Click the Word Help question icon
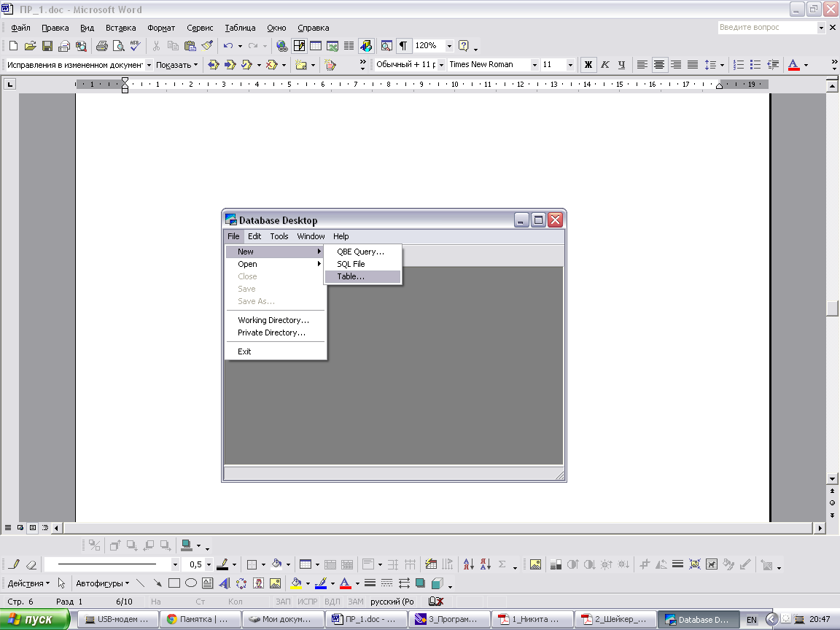Viewport: 840px width, 630px height. [x=464, y=46]
